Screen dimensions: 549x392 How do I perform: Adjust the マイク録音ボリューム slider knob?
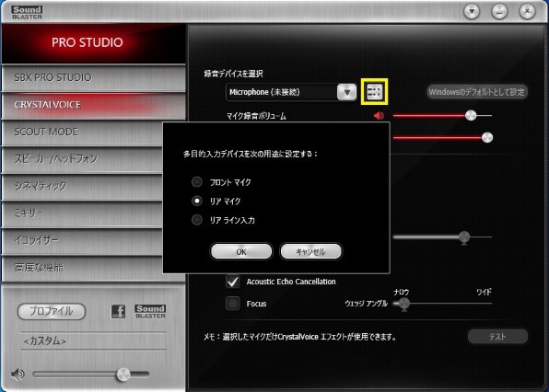[471, 115]
